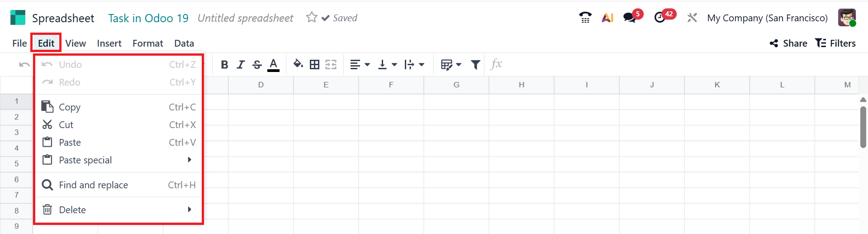Toggle bold text formatting
Viewport: 868px width, 234px height.
pyautogui.click(x=224, y=65)
